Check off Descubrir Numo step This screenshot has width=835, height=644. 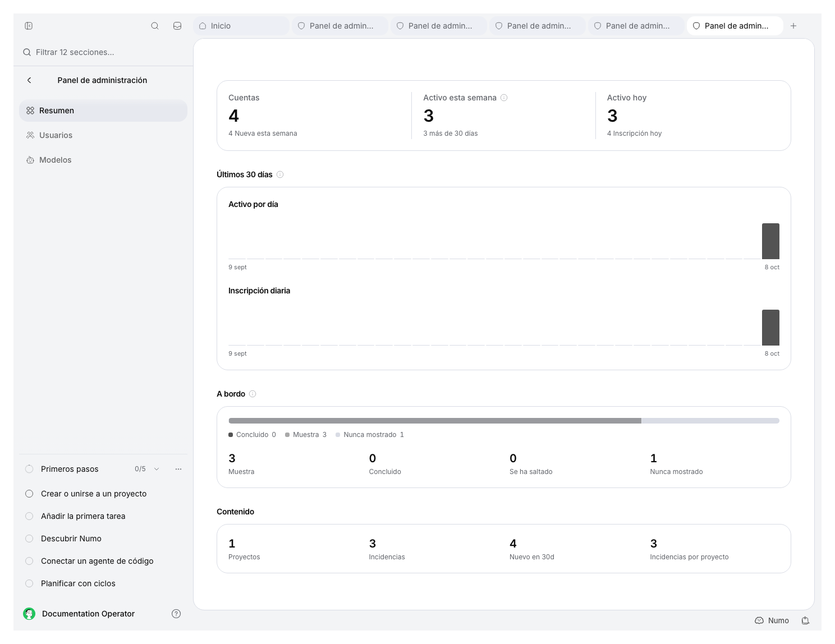coord(29,539)
